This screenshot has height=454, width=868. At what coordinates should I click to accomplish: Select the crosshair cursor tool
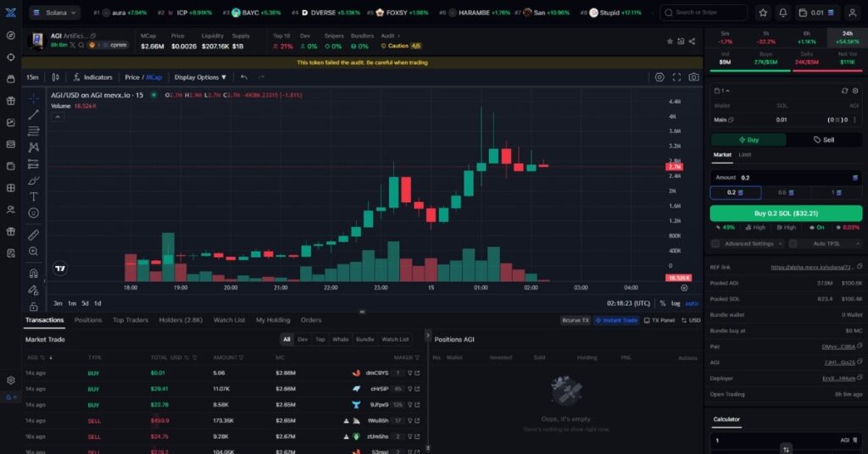click(x=34, y=98)
